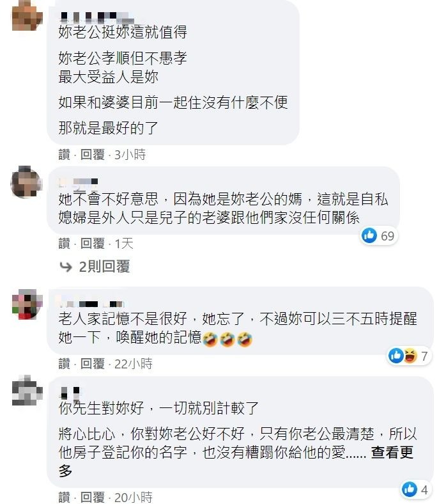Like the comment posted 1天 ago
This screenshot has width=446, height=504.
coord(65,243)
